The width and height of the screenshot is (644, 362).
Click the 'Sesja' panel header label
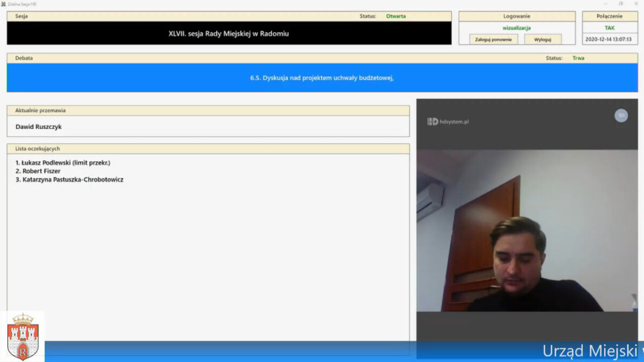click(x=21, y=16)
